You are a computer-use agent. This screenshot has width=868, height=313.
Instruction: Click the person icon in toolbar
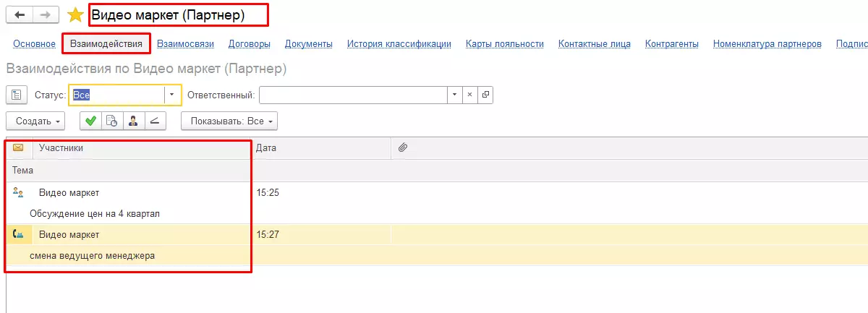[133, 121]
